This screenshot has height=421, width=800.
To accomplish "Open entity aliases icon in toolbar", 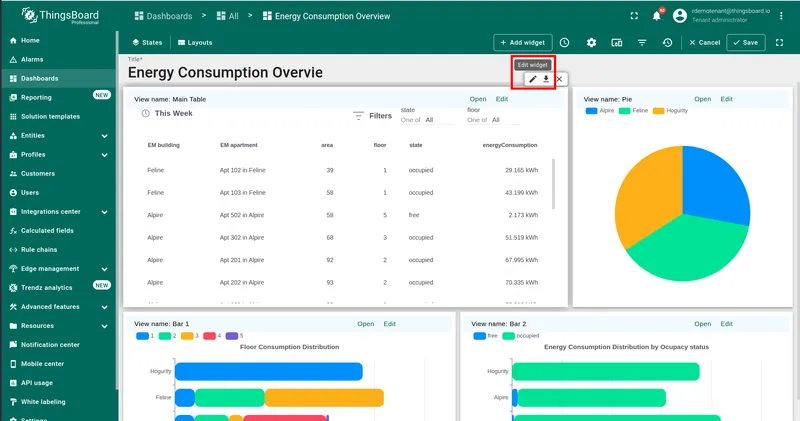I will click(x=617, y=43).
